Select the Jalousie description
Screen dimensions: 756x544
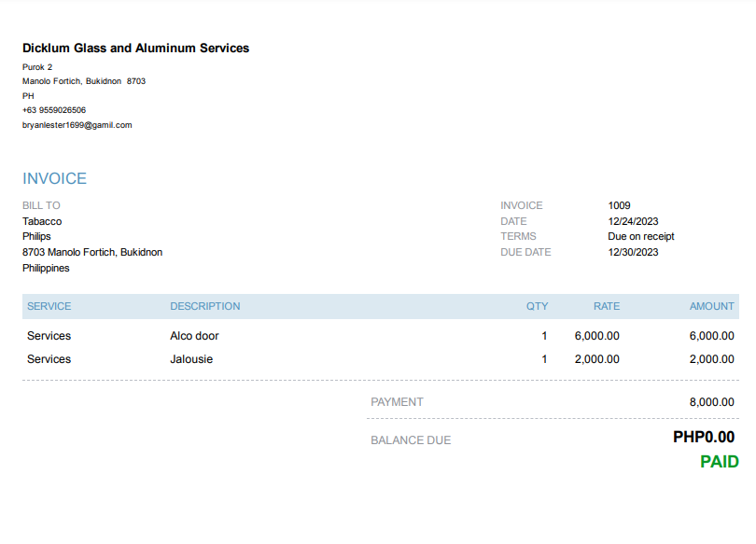pyautogui.click(x=191, y=359)
